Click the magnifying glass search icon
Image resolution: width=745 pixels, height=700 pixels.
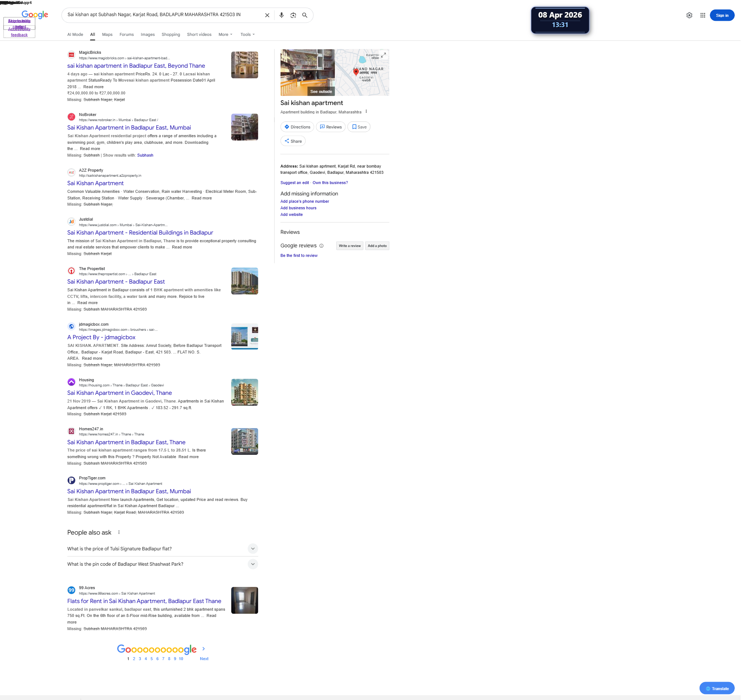[307, 15]
